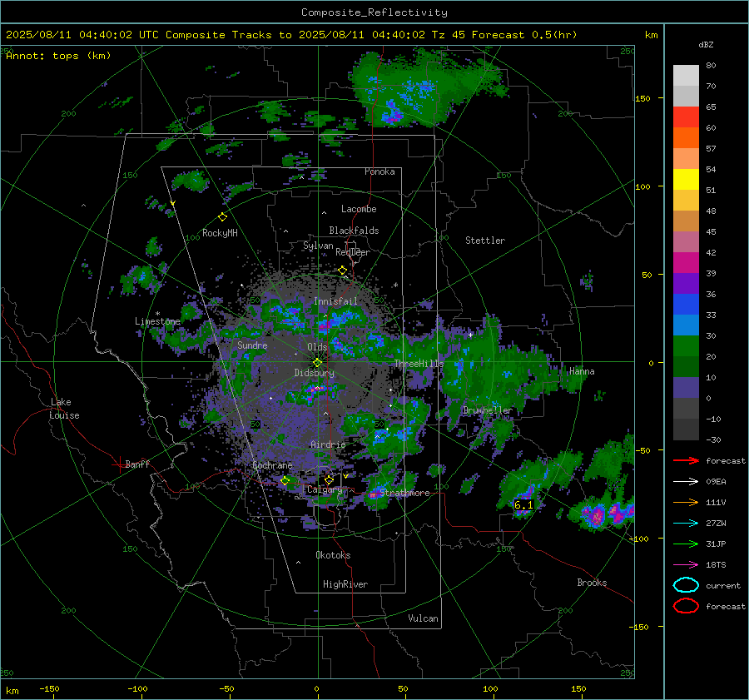Select the bright green swatch below 30 dBZ
Viewport: 749px width, 700px height.
pos(686,345)
